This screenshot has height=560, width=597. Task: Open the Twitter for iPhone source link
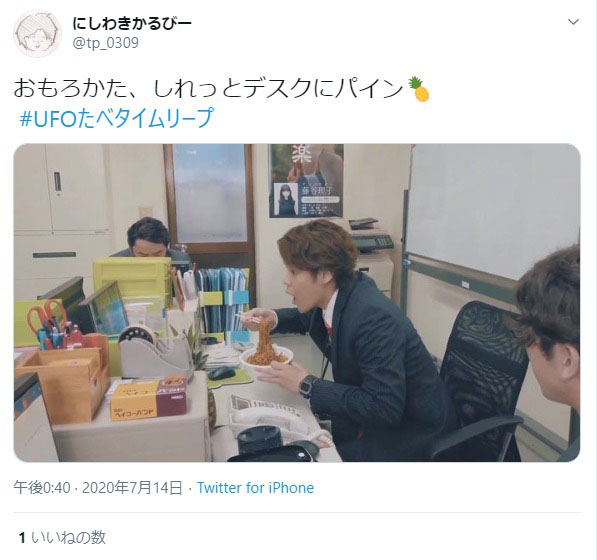coord(255,488)
